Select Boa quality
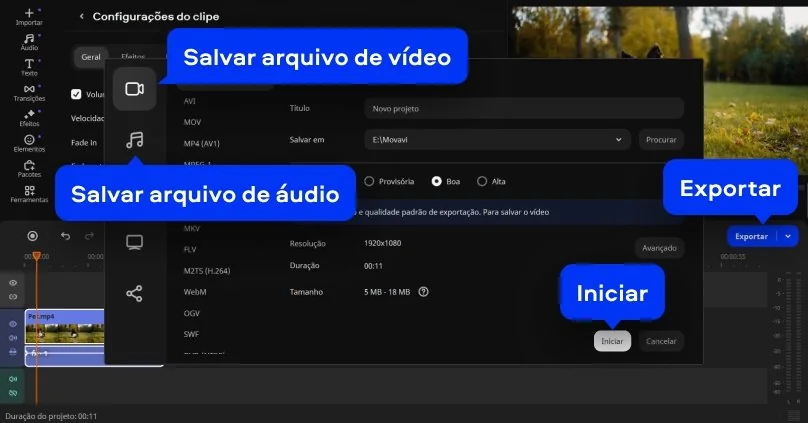The width and height of the screenshot is (808, 423). [436, 181]
